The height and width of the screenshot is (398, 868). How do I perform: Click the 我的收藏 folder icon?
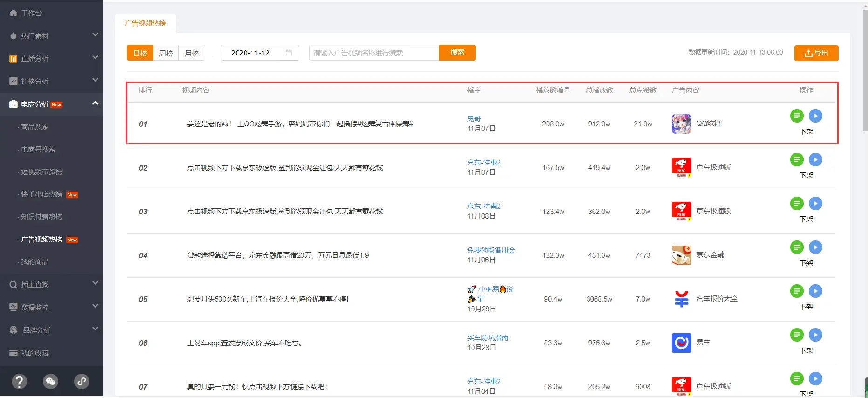coord(14,353)
